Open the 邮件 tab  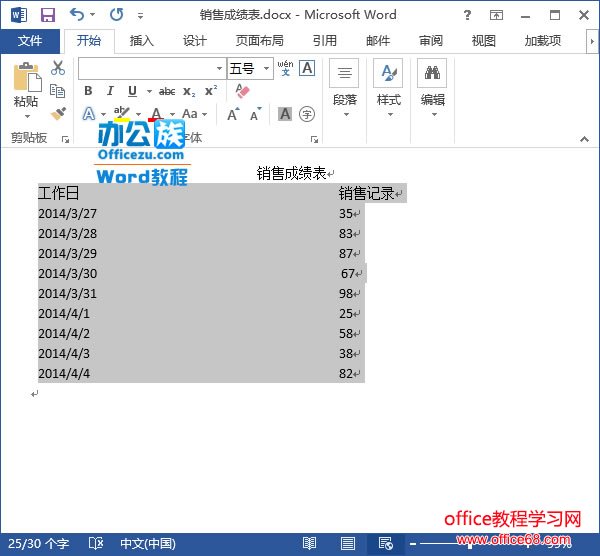point(378,41)
